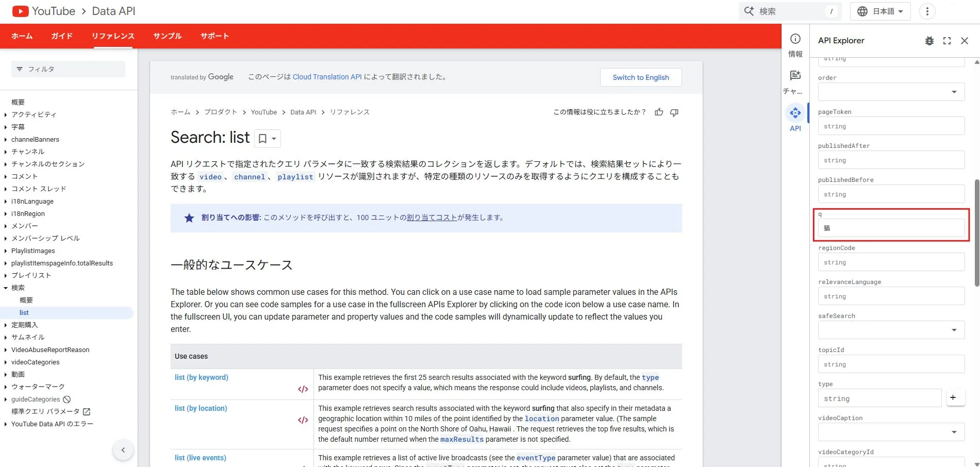Open the channelBanners tree item

pyautogui.click(x=35, y=139)
